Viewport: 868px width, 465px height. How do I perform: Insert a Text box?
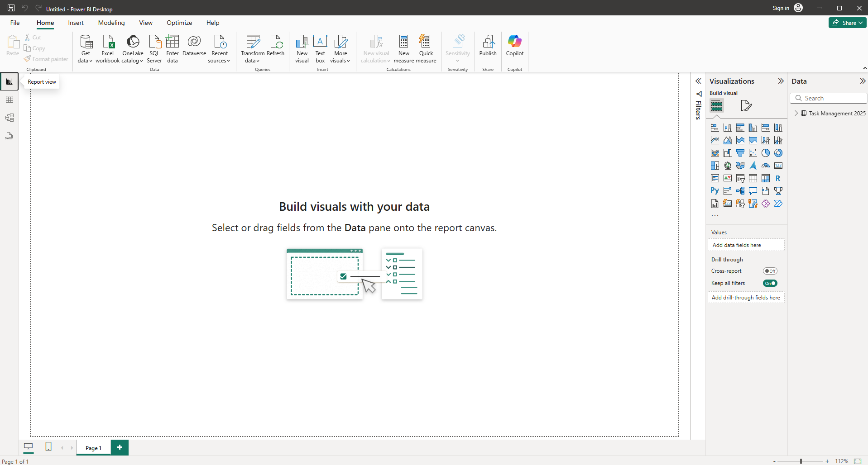[320, 42]
